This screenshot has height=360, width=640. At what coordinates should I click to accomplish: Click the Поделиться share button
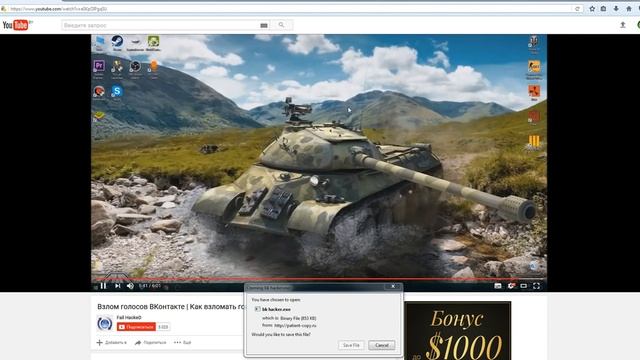150,342
